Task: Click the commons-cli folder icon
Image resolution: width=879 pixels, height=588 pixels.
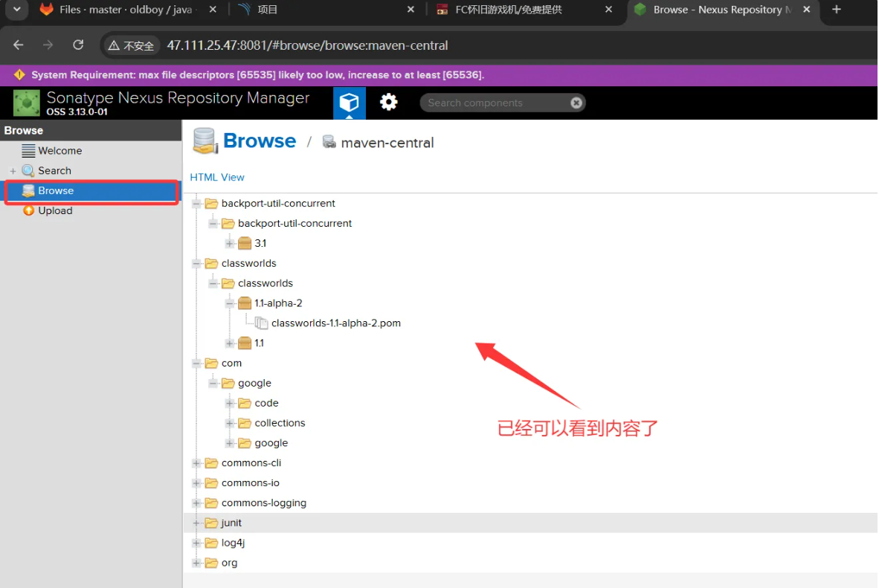Action: (211, 463)
